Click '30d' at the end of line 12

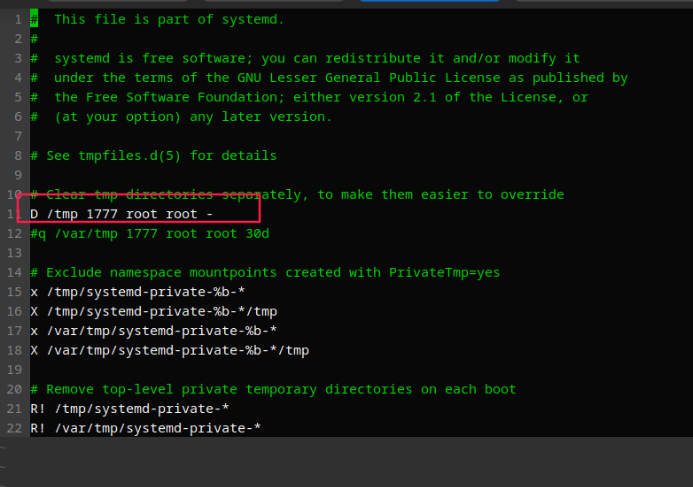[257, 233]
